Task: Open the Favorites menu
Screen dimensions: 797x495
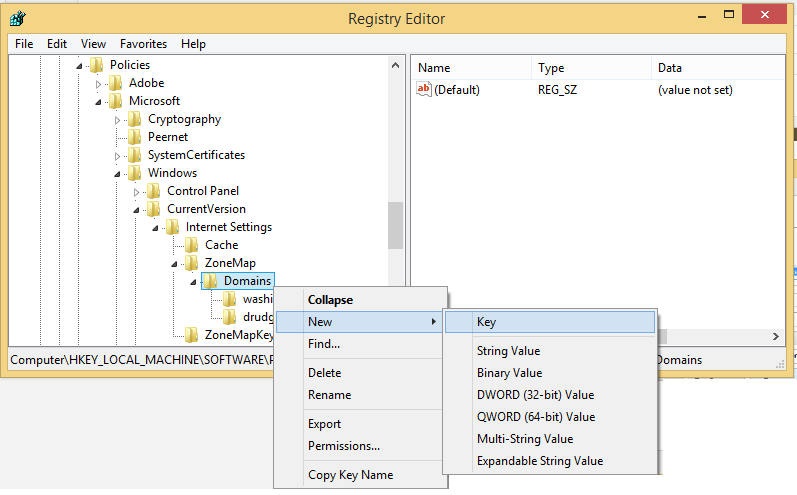Action: (143, 44)
